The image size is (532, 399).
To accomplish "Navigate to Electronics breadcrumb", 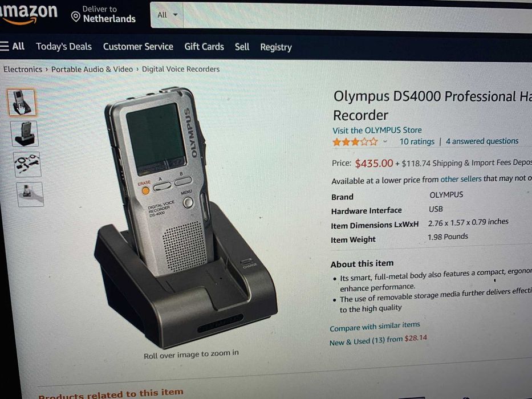I will click(23, 69).
